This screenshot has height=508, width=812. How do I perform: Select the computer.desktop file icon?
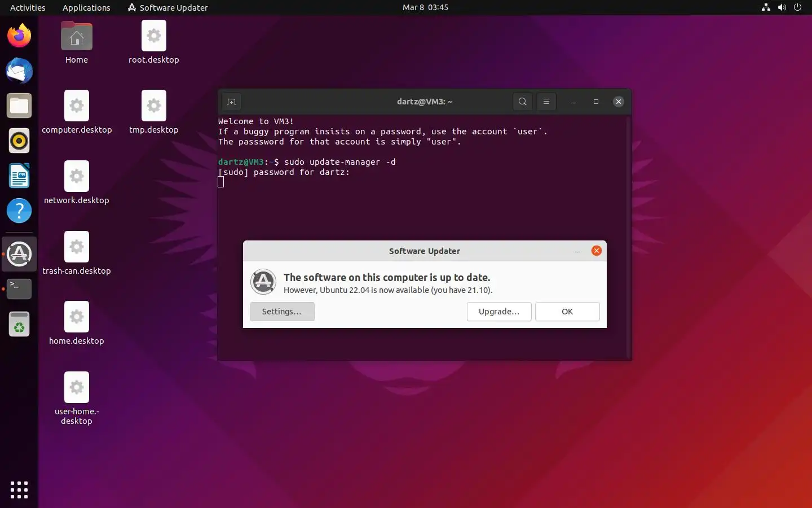77,112
